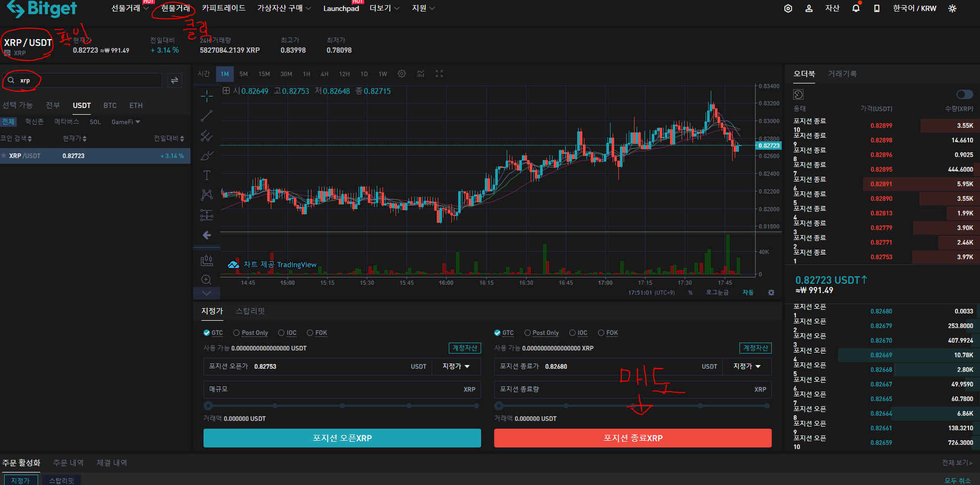Click the xrp coin search field

point(82,80)
